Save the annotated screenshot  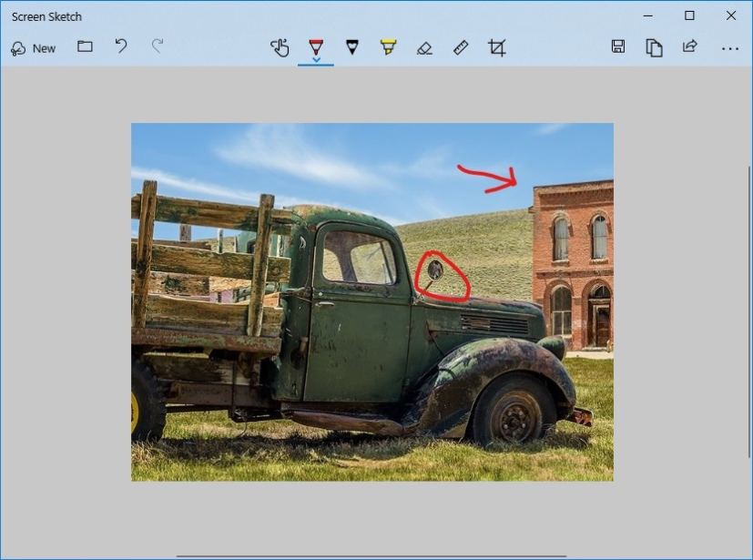point(618,47)
